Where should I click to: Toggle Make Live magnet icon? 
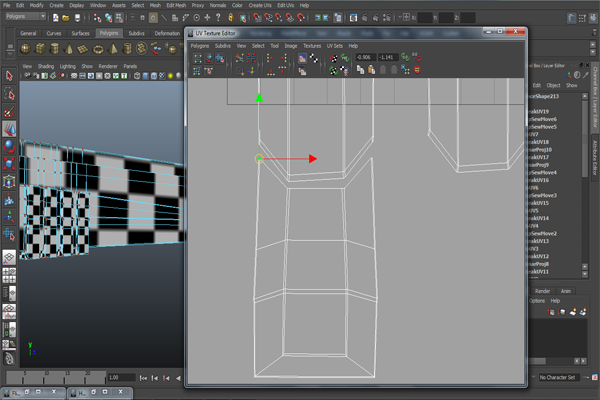coord(302,17)
